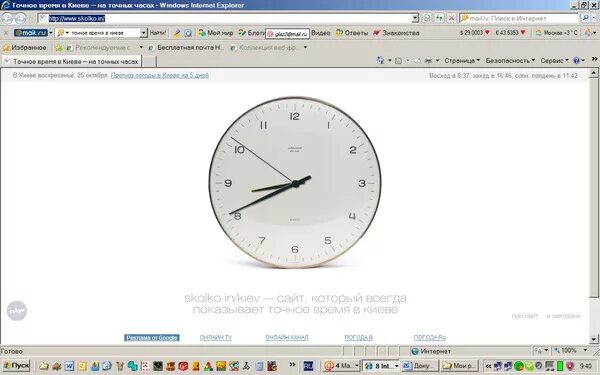
Task: Click the add-to-favorites star icon
Action: point(58,48)
